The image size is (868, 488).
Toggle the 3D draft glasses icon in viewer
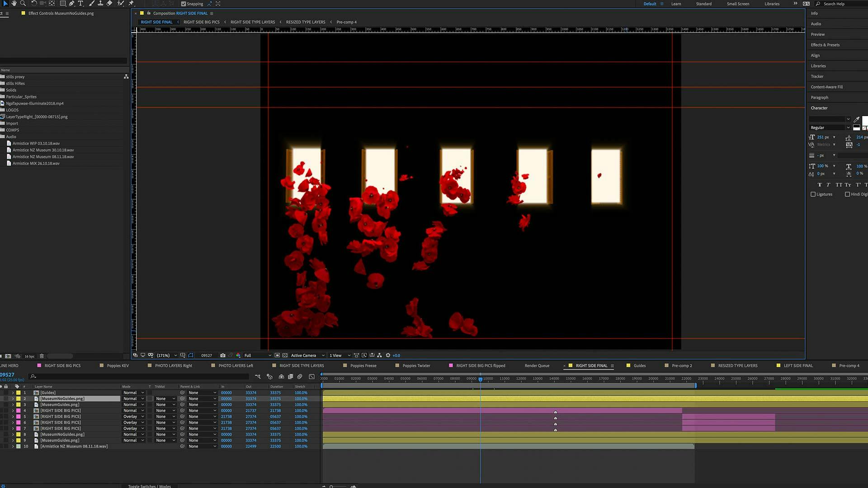(x=151, y=356)
